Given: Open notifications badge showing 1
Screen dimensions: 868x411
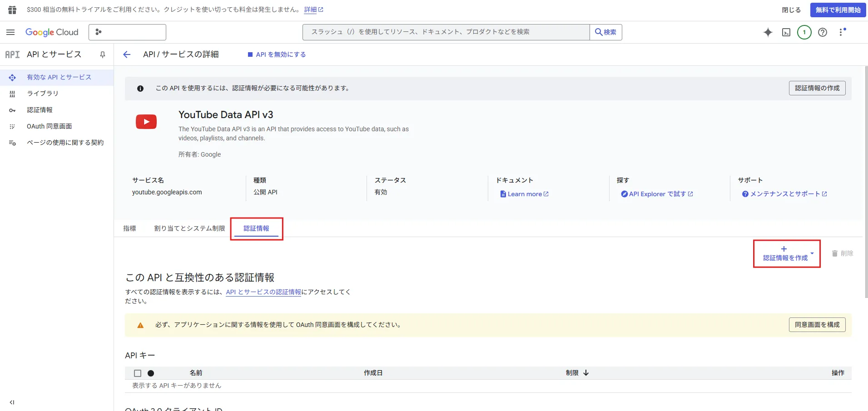Looking at the screenshot, I should [804, 32].
